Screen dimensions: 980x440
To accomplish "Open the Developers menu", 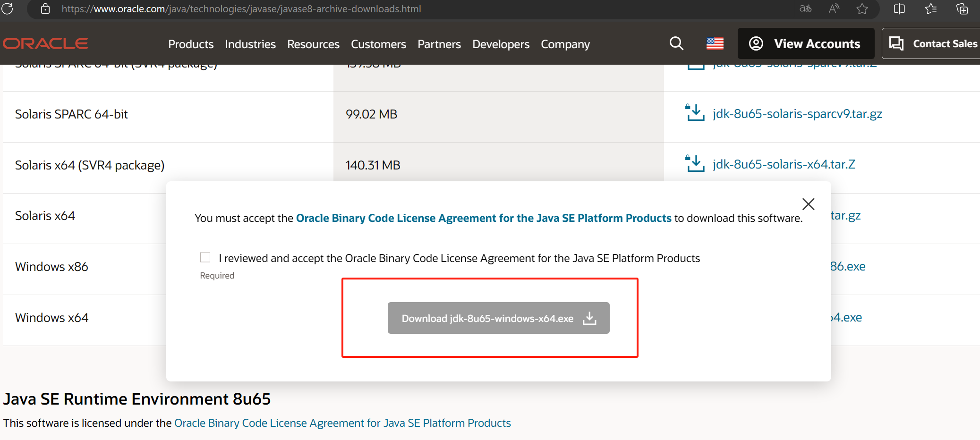I will click(x=501, y=44).
